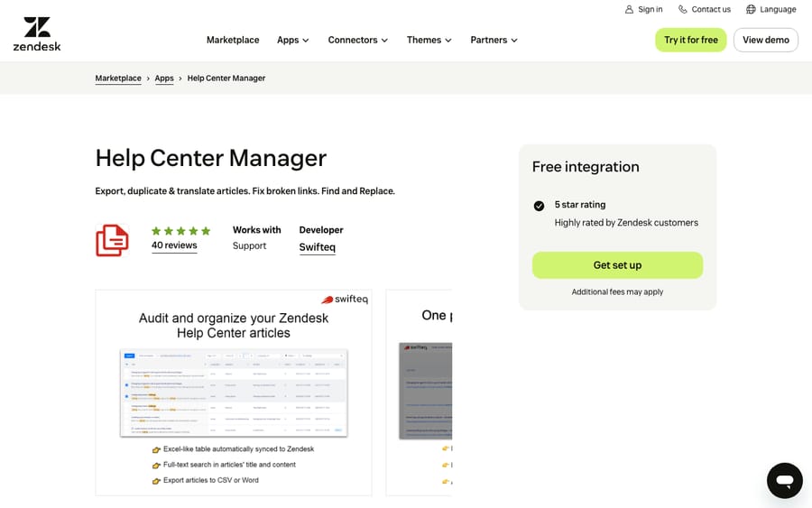Image resolution: width=812 pixels, height=508 pixels.
Task: Open the Marketplace nav item
Action: coord(233,40)
